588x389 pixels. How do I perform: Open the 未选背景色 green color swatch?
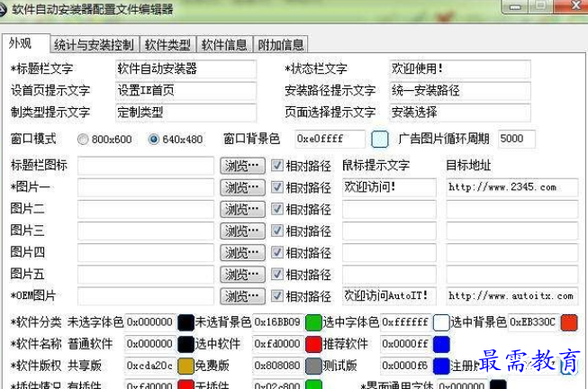pos(313,321)
